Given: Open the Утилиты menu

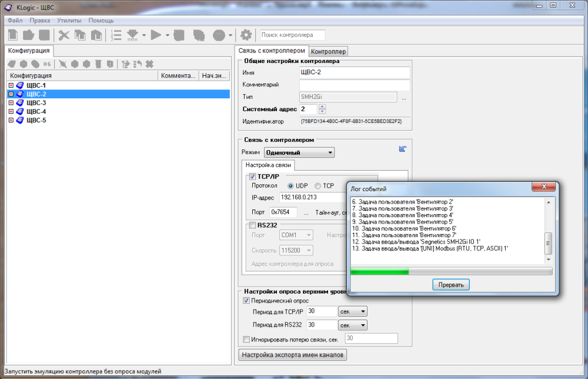Looking at the screenshot, I should click(69, 21).
